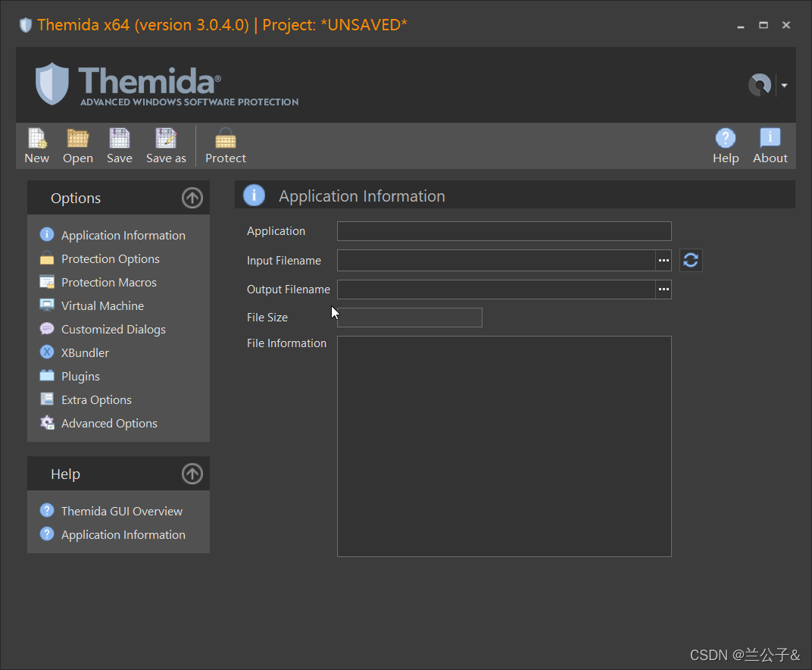This screenshot has width=812, height=670.
Task: Maximize the Themida window
Action: (x=764, y=26)
